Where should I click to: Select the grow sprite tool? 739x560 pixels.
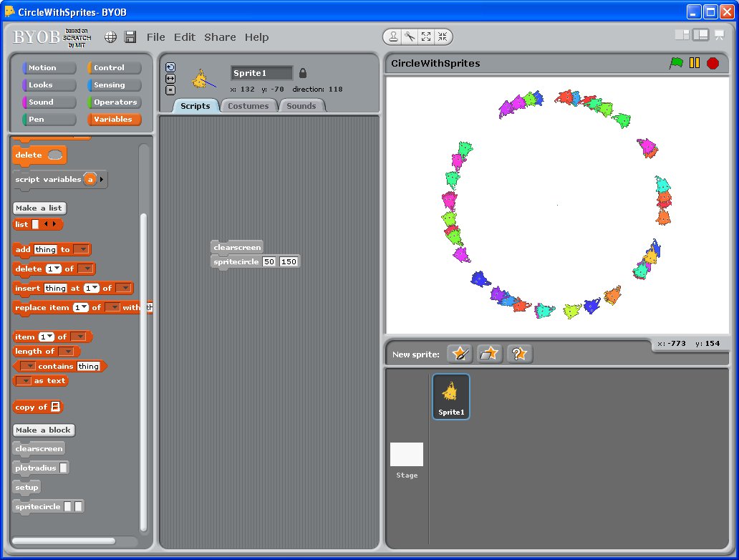coord(426,37)
